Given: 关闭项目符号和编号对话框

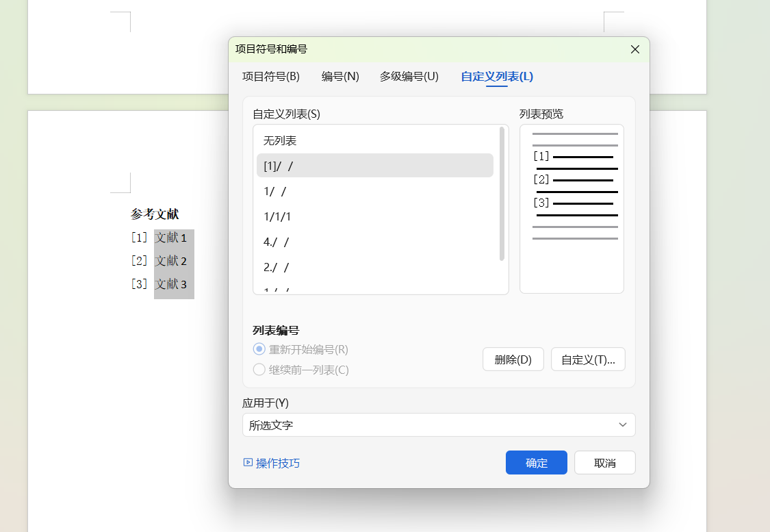Looking at the screenshot, I should coord(634,49).
